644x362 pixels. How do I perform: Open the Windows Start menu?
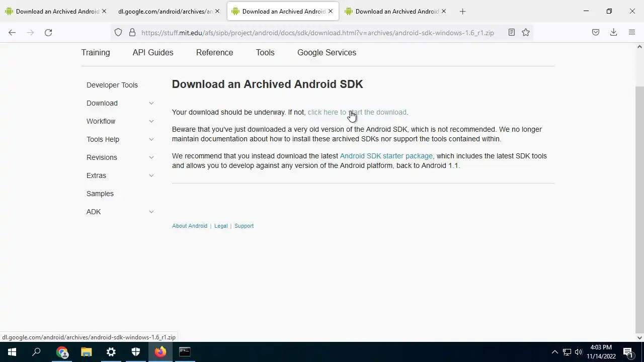click(12, 352)
